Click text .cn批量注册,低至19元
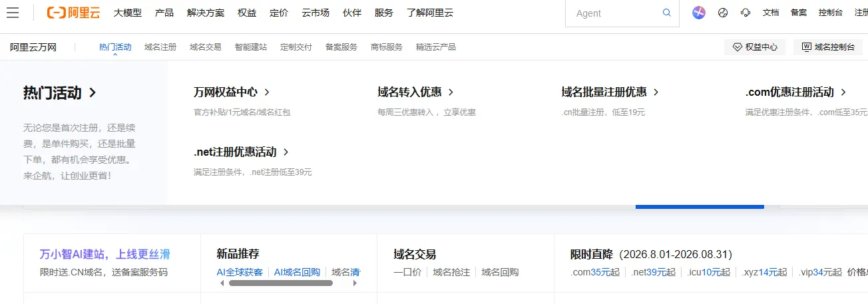Screen dimensions: 868x304 pos(603,112)
